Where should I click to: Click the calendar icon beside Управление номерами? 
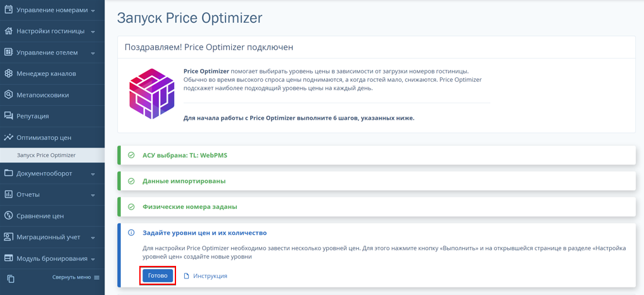pos(8,10)
